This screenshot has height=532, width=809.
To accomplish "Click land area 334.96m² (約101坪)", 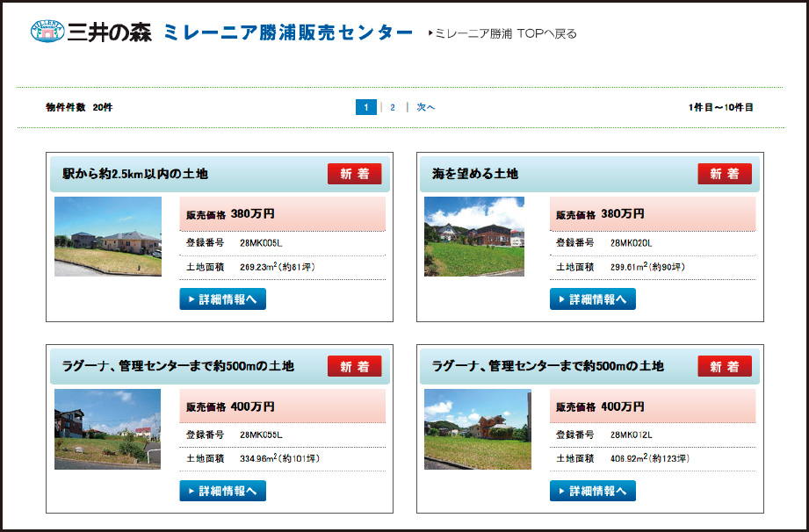I will [x=279, y=458].
